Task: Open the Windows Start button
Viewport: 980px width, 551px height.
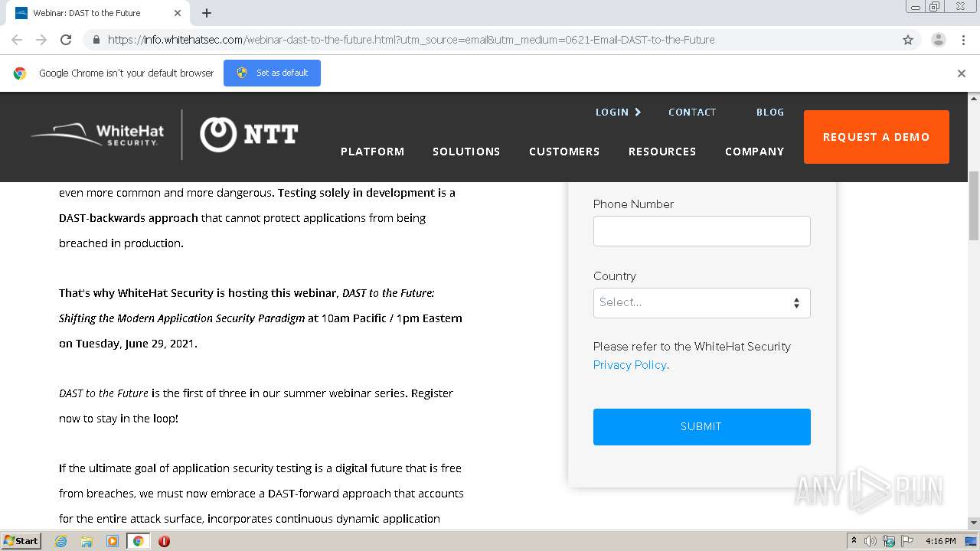Action: click(21, 541)
